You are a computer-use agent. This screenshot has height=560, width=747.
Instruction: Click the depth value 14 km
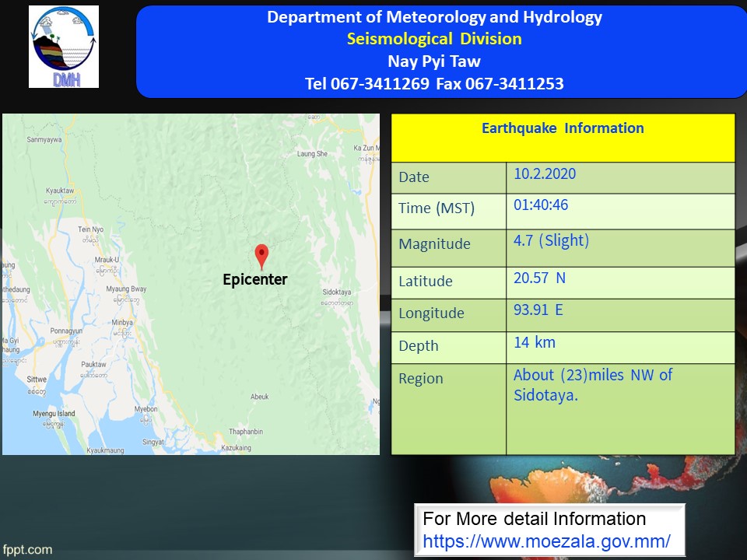535,342
